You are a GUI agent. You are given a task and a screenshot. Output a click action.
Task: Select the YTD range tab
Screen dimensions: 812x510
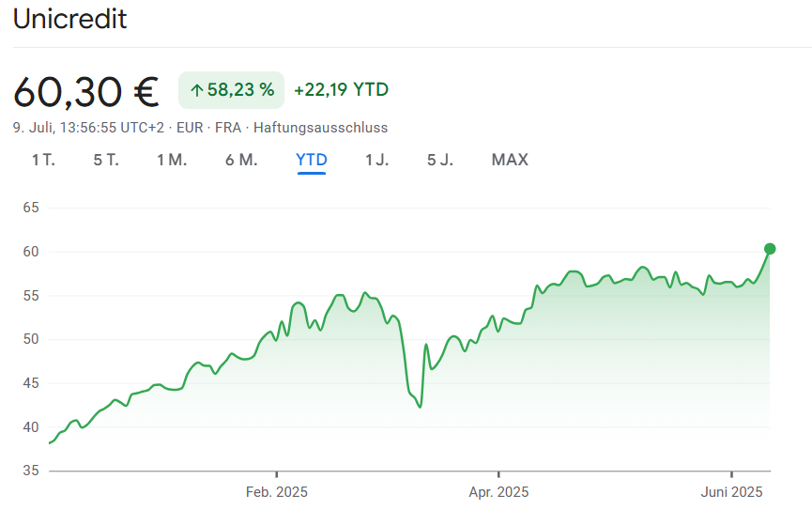click(312, 160)
